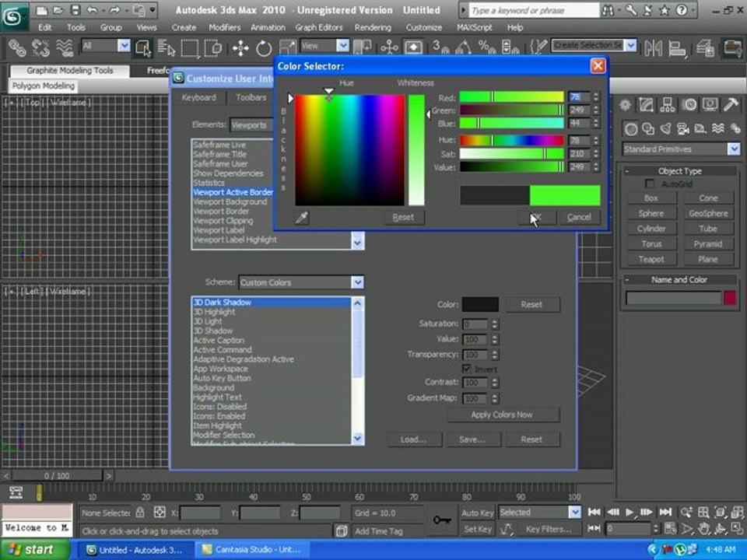Click the Whiteness vertical slider

tap(416, 150)
